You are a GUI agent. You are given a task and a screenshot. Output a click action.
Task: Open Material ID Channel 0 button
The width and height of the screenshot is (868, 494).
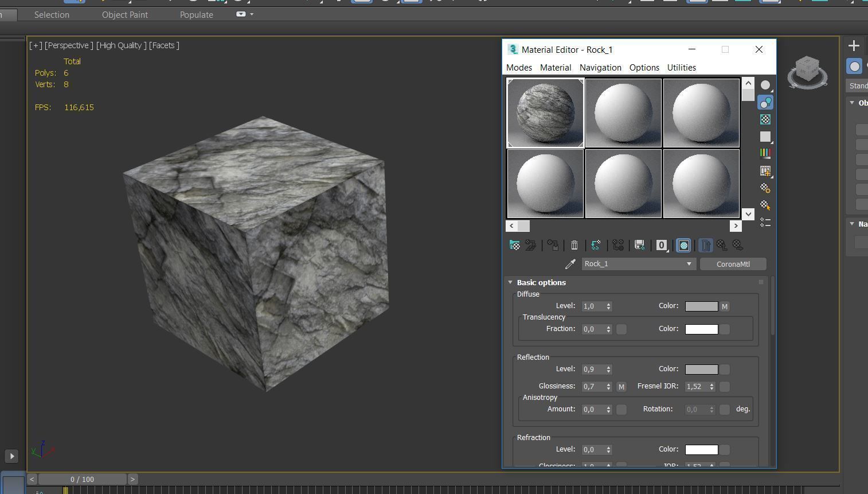coord(662,246)
